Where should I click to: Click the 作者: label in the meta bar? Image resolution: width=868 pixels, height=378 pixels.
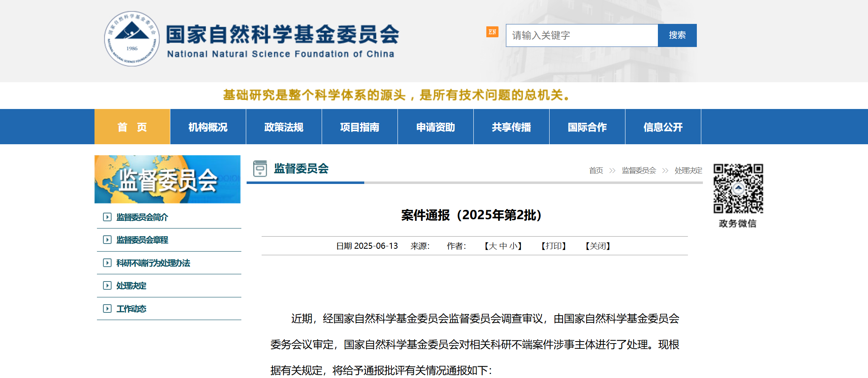(456, 246)
